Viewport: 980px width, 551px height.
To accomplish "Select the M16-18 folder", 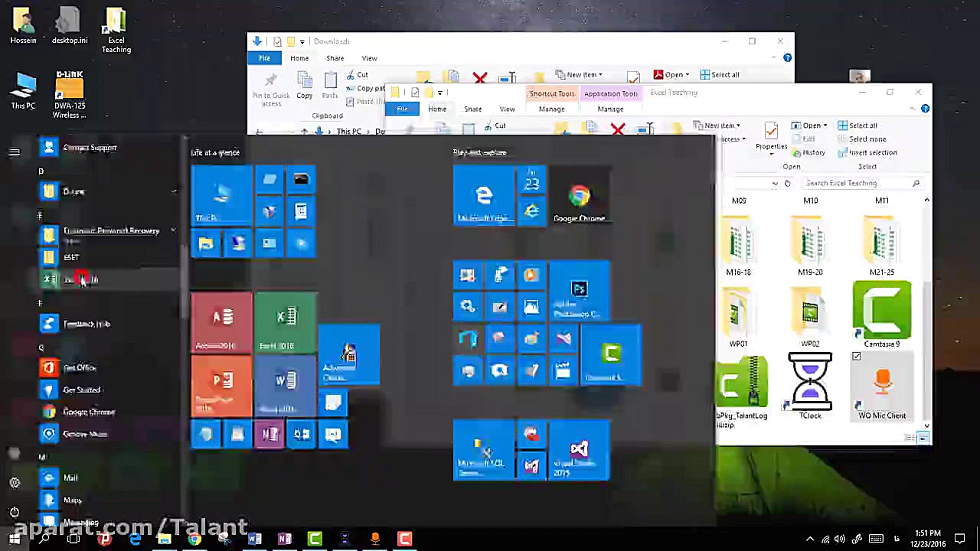I will [x=738, y=245].
